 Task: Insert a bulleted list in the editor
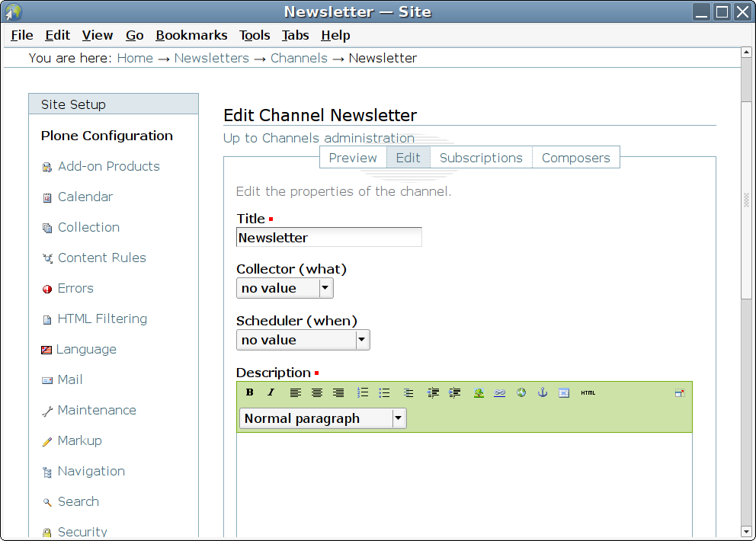384,392
